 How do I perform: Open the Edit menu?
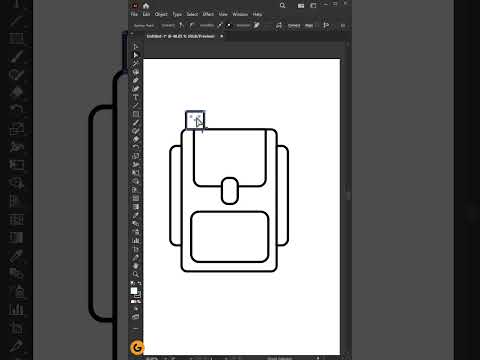[x=146, y=14]
